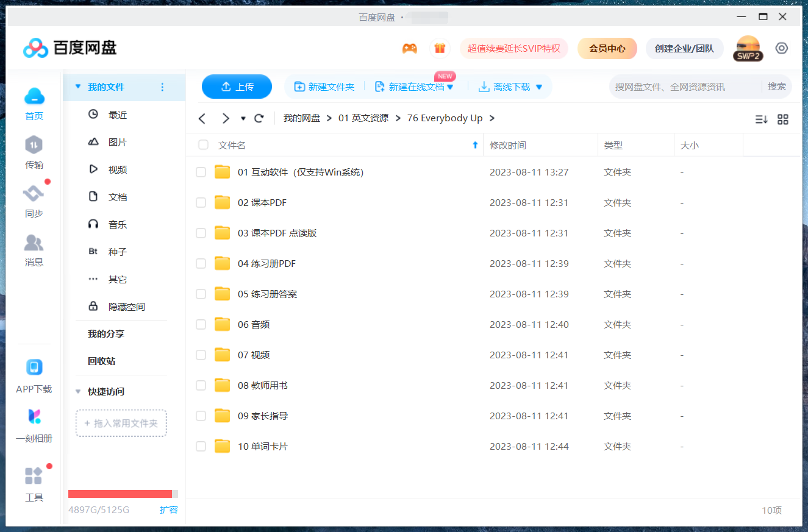
Task: Click the 扩容 link near storage bar
Action: (x=169, y=510)
